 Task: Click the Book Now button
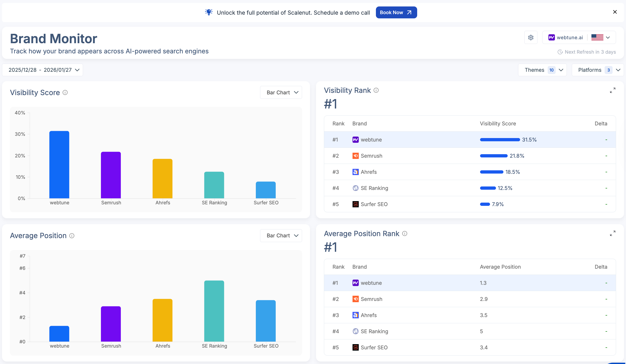pos(396,12)
